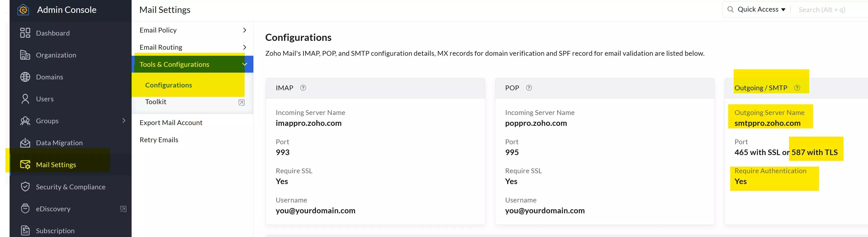The width and height of the screenshot is (868, 237).
Task: Collapse the Tools & Configurations section
Action: point(245,64)
